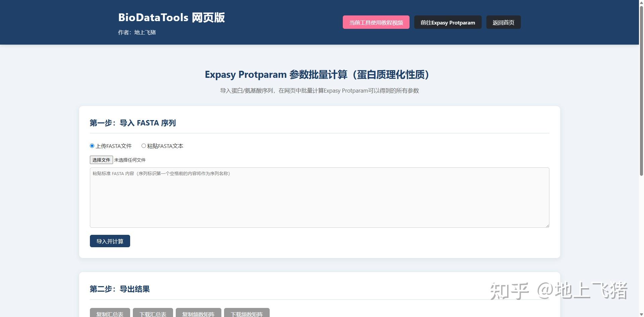
Task: Click the author line 作者：地上飞猪
Action: 137,32
